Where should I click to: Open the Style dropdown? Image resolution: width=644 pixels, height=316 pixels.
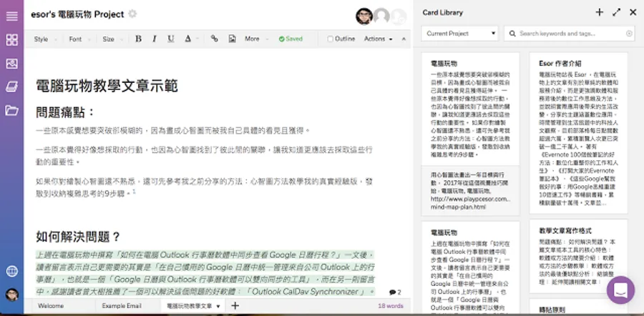tap(45, 39)
